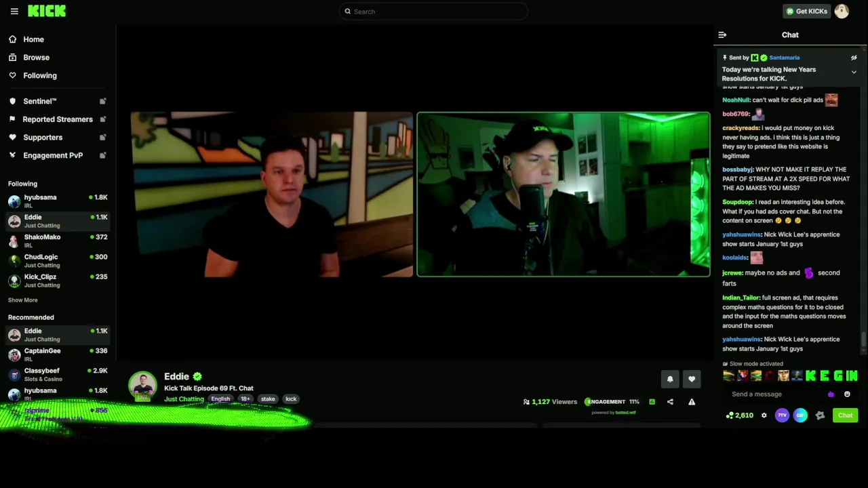Open the GIF picker button
Screen dimensions: 868x488
tap(800, 415)
